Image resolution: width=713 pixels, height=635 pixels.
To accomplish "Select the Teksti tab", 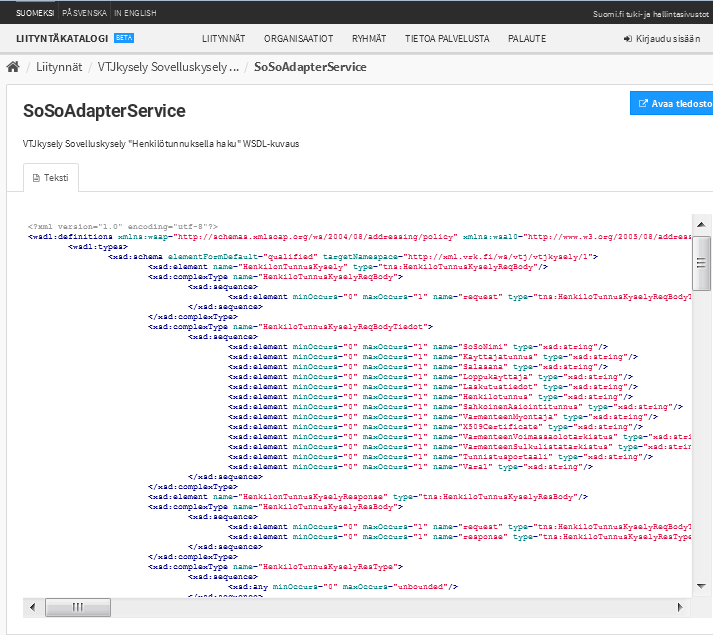I will point(51,178).
